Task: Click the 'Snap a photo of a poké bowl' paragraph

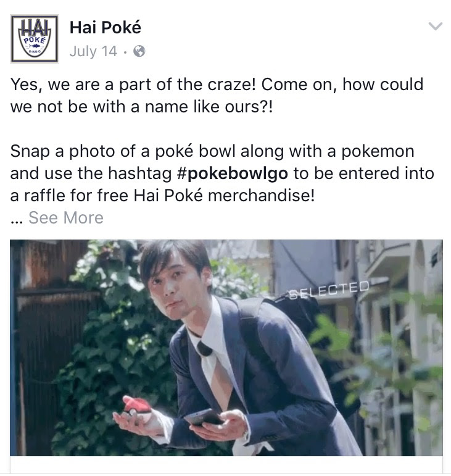Action: point(222,173)
